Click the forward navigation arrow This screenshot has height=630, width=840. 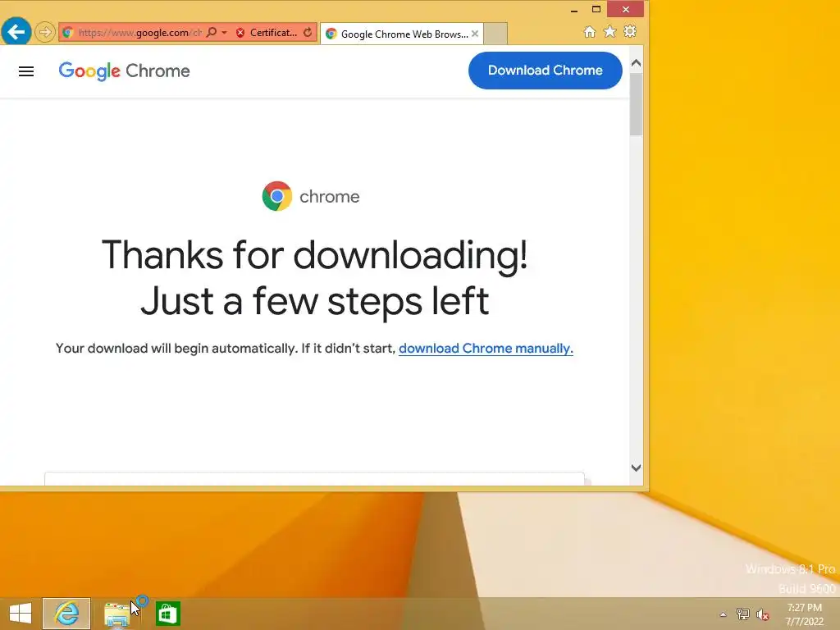(x=45, y=32)
